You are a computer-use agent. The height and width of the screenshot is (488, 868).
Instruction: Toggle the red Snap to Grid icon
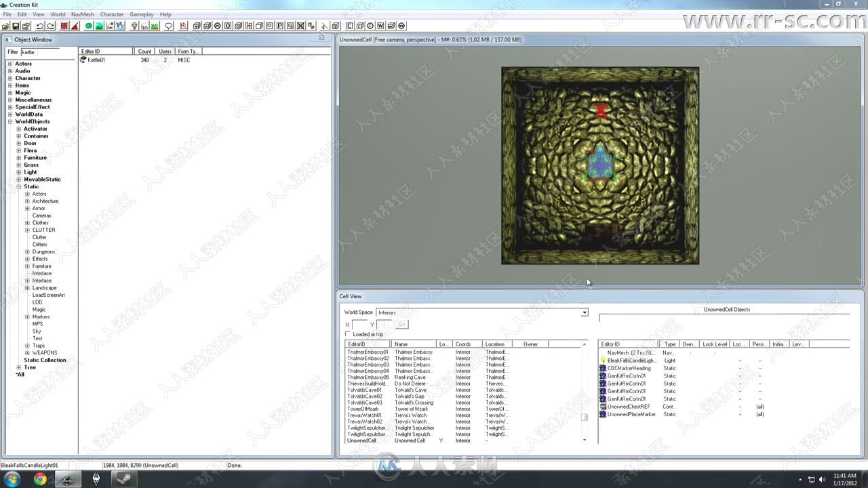click(64, 26)
